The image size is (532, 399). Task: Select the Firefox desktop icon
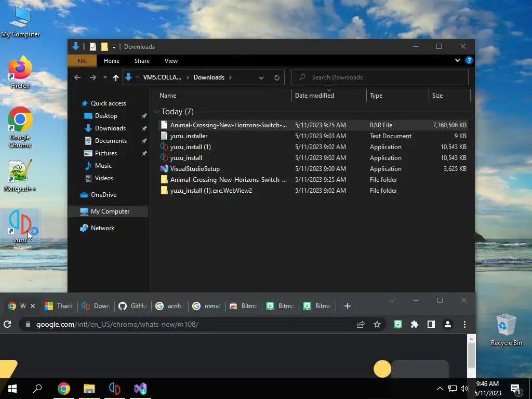point(20,72)
